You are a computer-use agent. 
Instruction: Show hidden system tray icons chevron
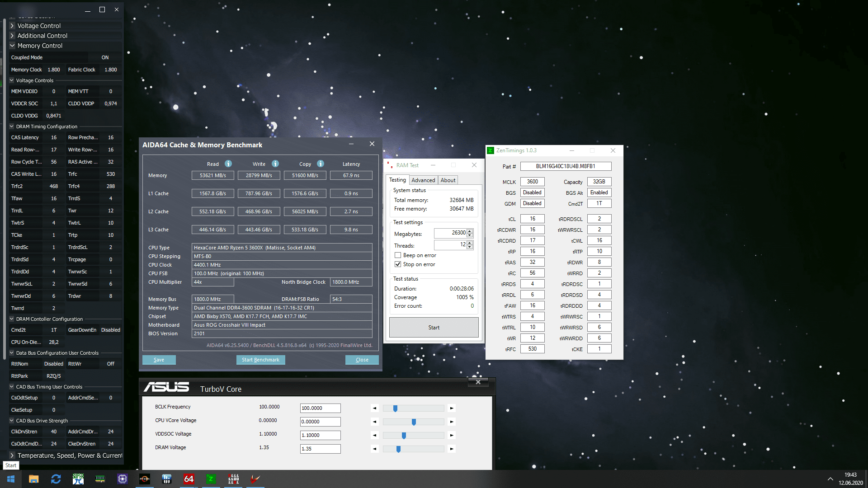click(830, 479)
